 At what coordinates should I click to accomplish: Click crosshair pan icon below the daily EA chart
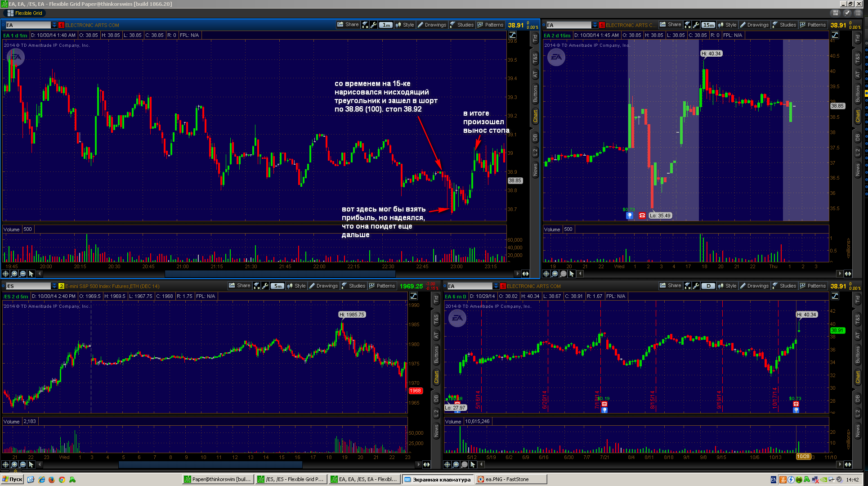point(447,464)
